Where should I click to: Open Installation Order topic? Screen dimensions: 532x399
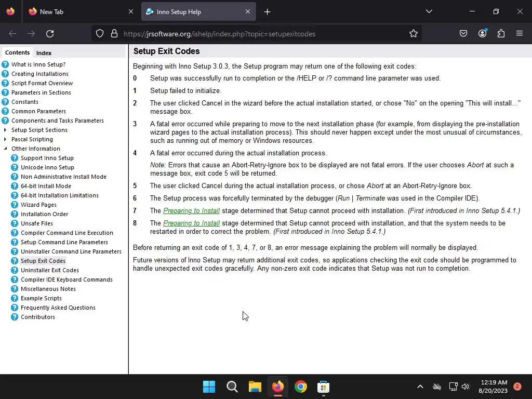click(45, 214)
